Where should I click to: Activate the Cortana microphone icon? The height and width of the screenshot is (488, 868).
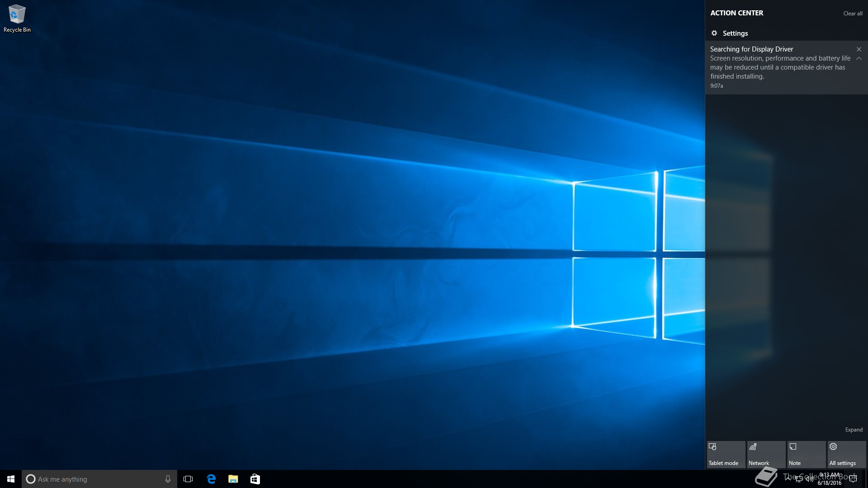[x=168, y=479]
